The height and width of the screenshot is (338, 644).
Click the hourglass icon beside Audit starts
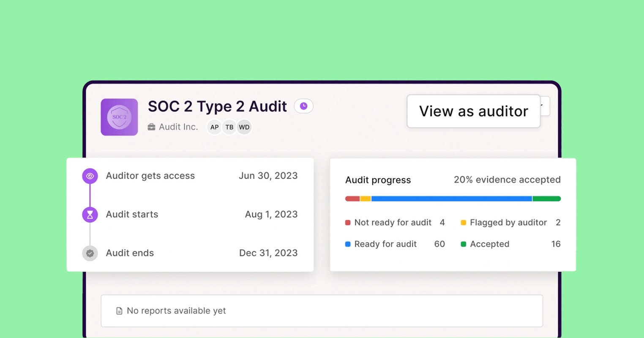89,214
